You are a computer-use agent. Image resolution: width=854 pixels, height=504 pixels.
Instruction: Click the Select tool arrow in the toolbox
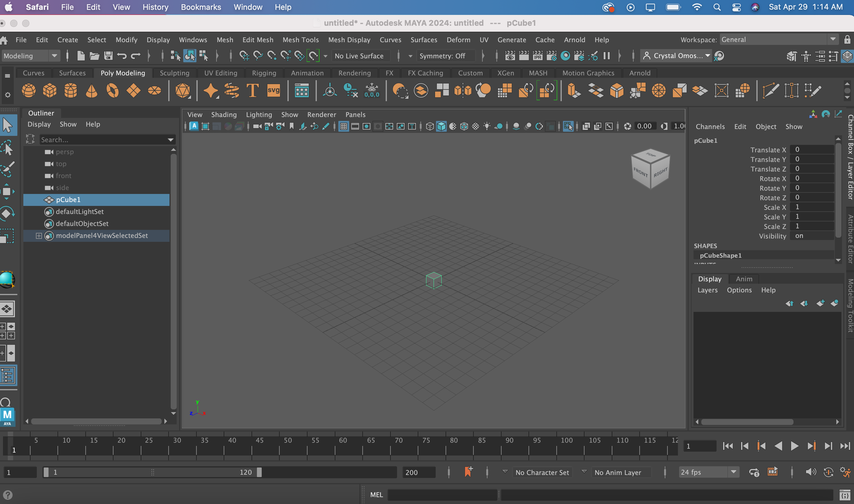click(x=7, y=125)
